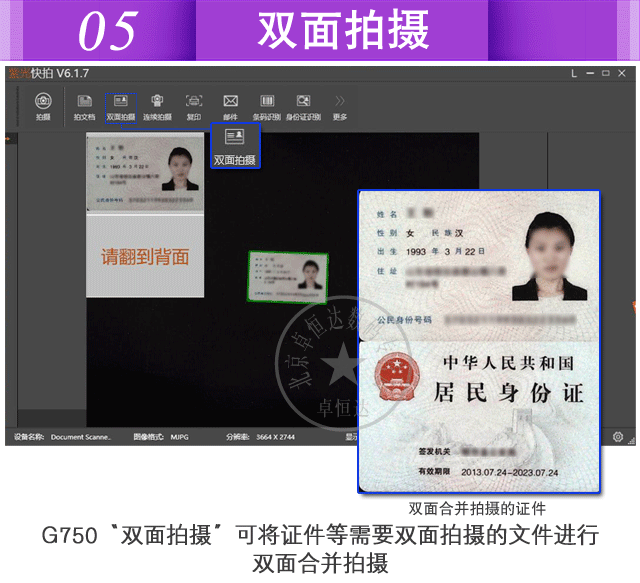This screenshot has height=583, width=640.
Task: Open the 复印 copy function
Action: [x=194, y=107]
